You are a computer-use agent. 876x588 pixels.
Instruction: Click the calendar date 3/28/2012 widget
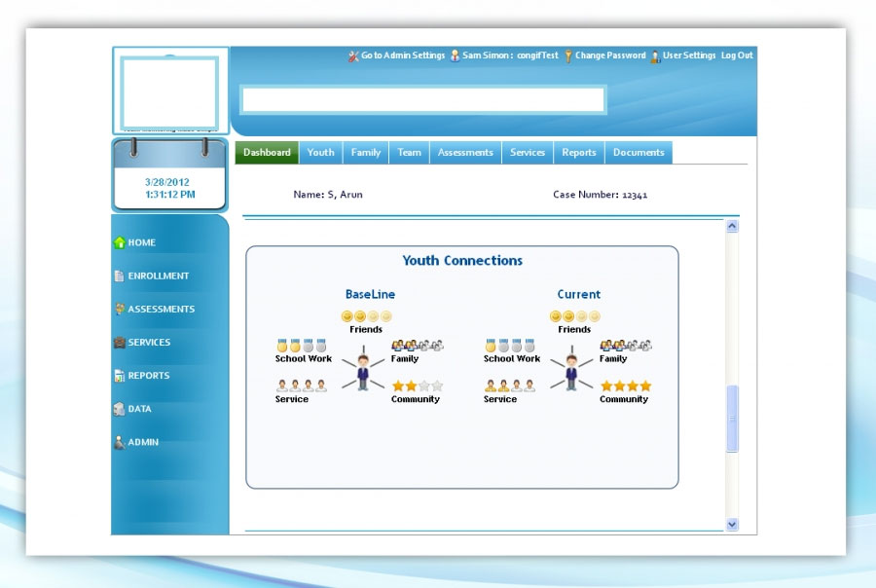169,175
